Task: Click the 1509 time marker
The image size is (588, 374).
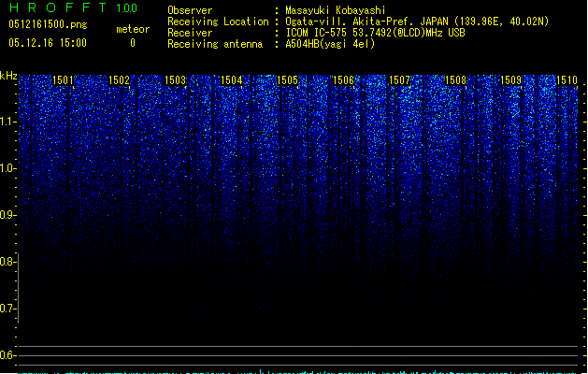Action: [x=511, y=80]
